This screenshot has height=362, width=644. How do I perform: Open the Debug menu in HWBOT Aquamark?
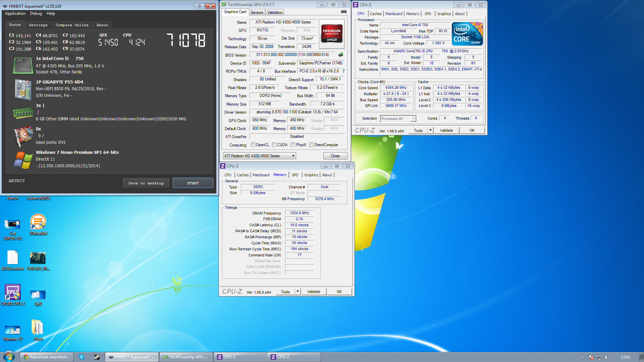click(36, 13)
